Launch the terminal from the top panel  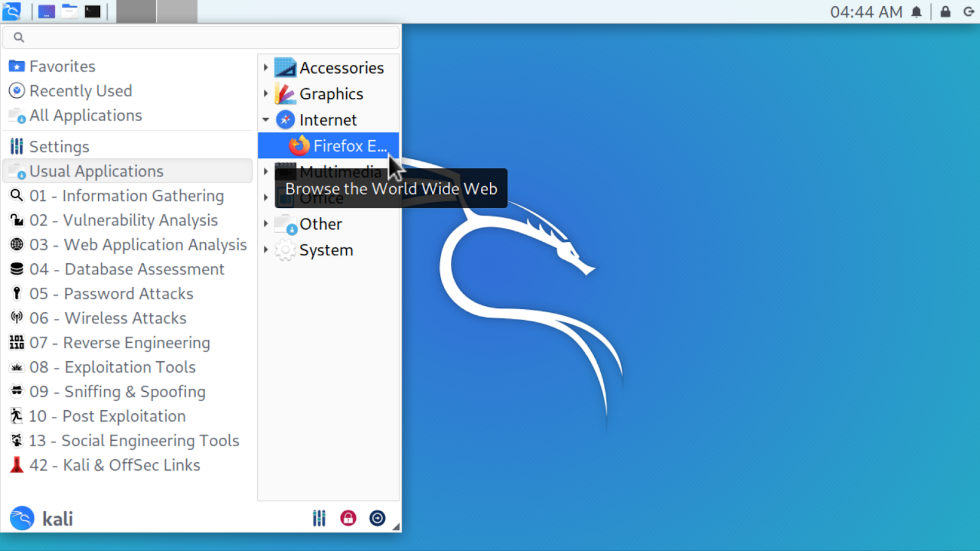coord(91,11)
